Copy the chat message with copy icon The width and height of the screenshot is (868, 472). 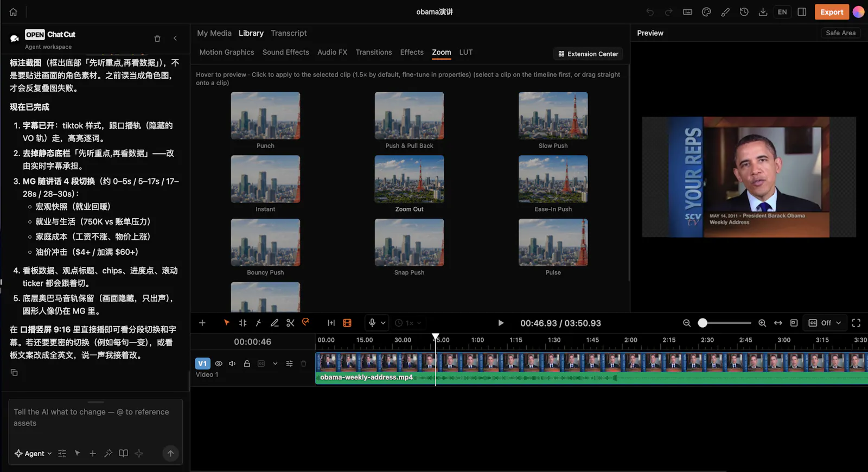click(14, 372)
